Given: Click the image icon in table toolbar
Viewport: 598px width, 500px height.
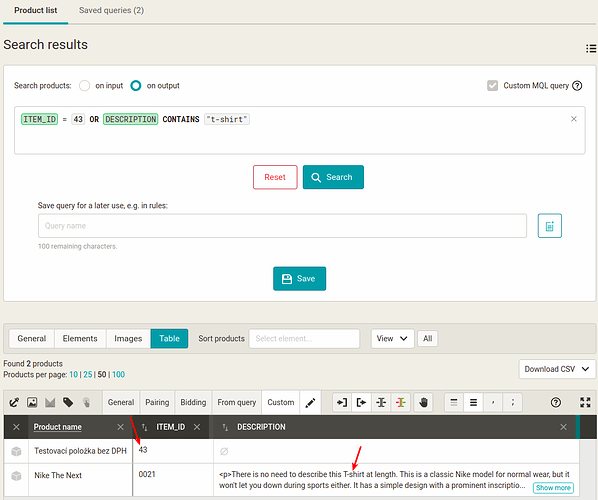Looking at the screenshot, I should click(x=32, y=402).
